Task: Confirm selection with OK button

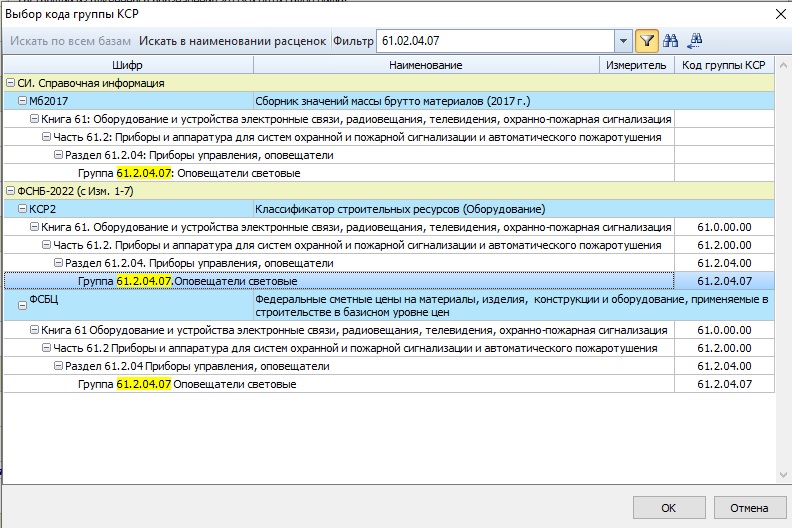Action: click(x=668, y=508)
